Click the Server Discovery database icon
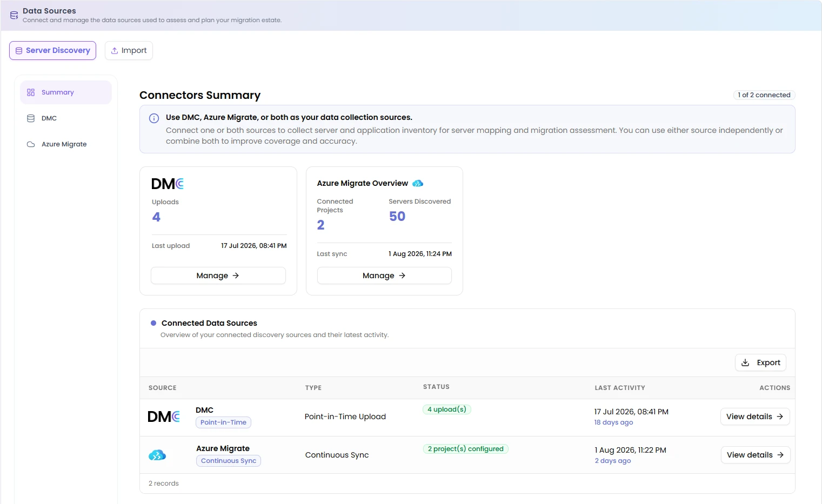 [x=19, y=50]
